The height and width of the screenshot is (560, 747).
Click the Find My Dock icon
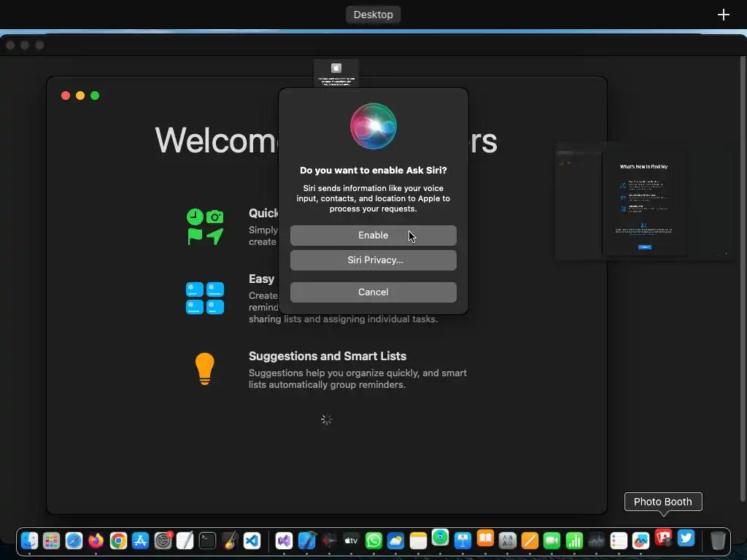tap(440, 537)
